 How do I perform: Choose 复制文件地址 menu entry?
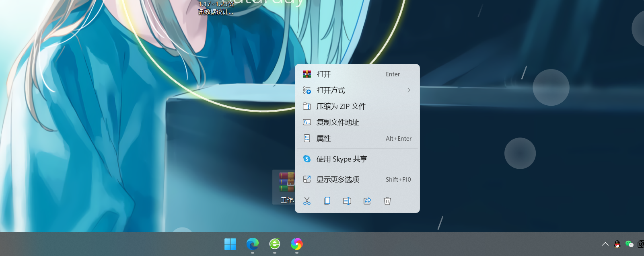(357, 122)
